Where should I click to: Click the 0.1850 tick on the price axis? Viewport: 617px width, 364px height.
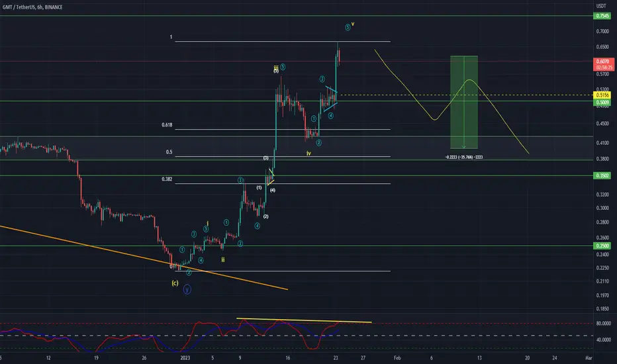(x=602, y=309)
